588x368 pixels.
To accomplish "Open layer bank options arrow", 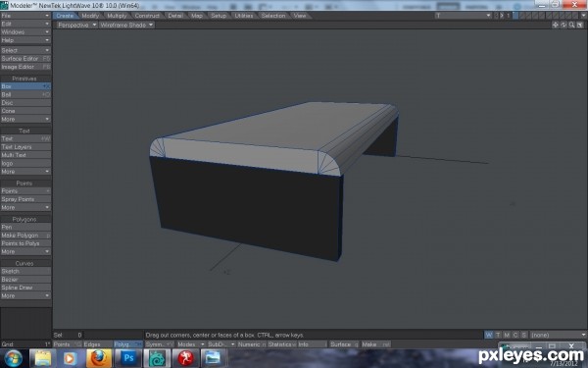I will coord(584,16).
